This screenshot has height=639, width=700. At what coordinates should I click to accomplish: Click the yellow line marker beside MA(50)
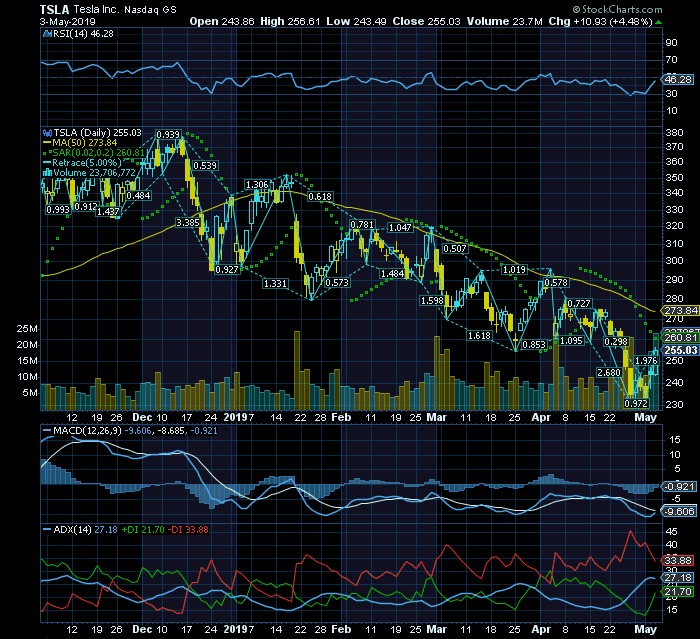47,143
